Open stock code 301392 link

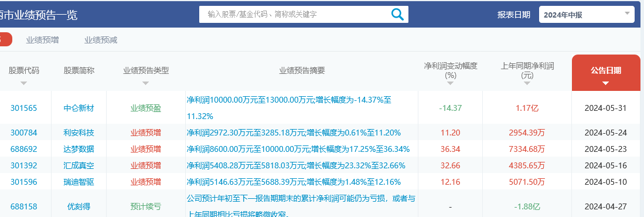tap(24, 165)
